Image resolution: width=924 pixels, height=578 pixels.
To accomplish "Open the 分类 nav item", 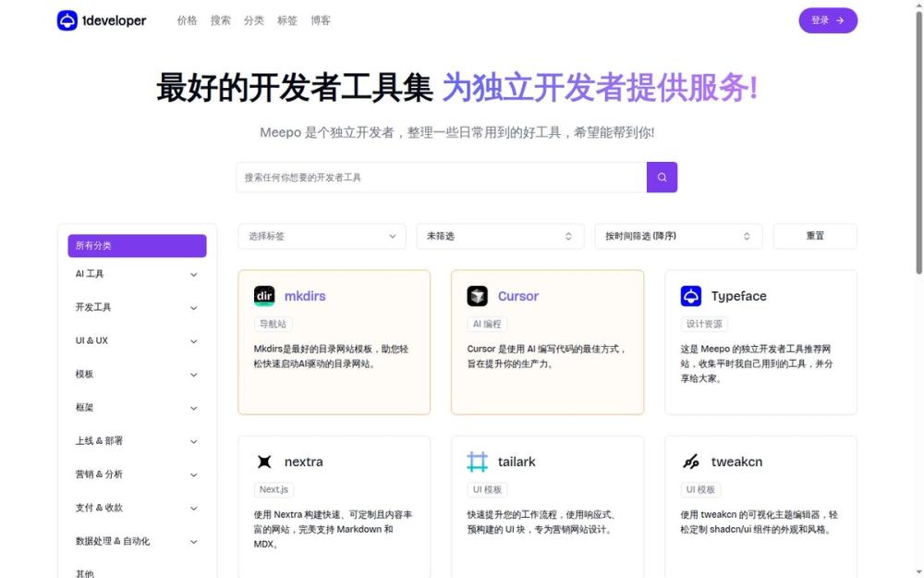I will click(x=253, y=20).
